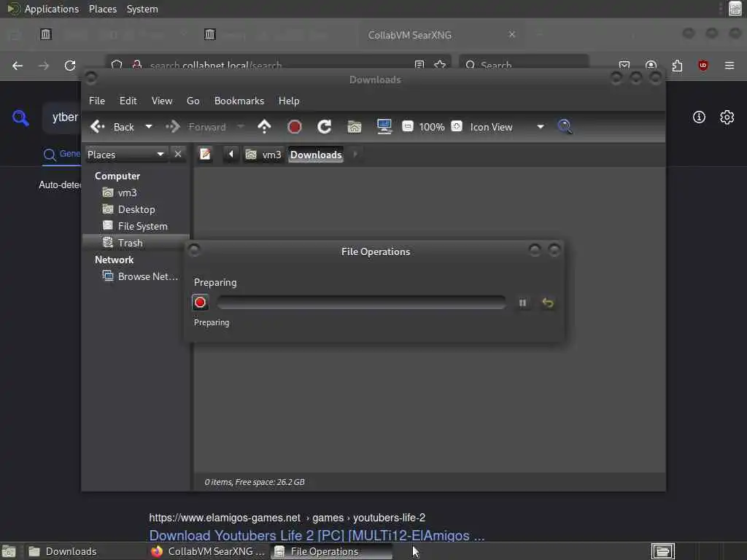Open the Edit menu

tap(128, 101)
